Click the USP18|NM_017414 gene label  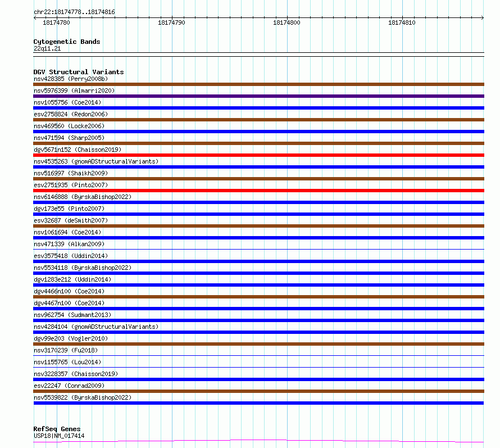59,436
